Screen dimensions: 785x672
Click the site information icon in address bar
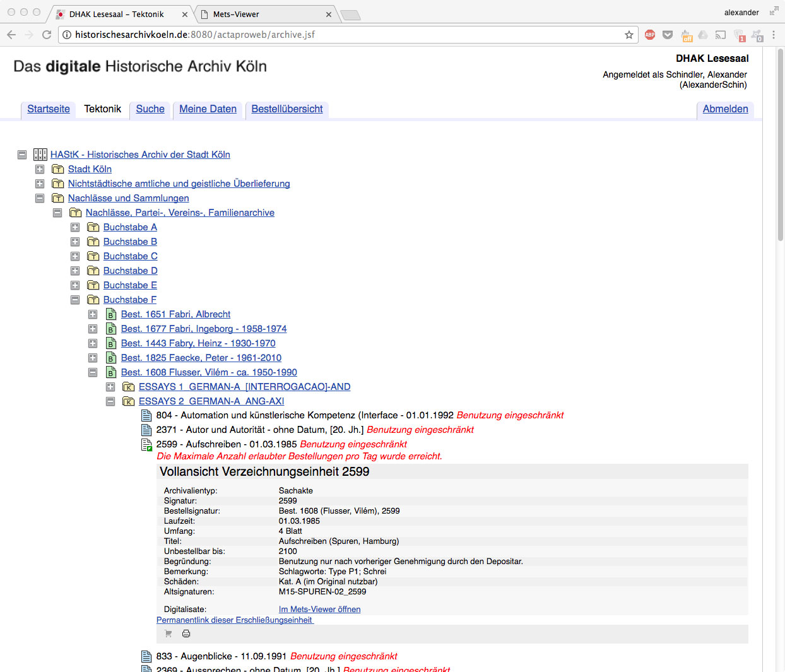tap(67, 35)
